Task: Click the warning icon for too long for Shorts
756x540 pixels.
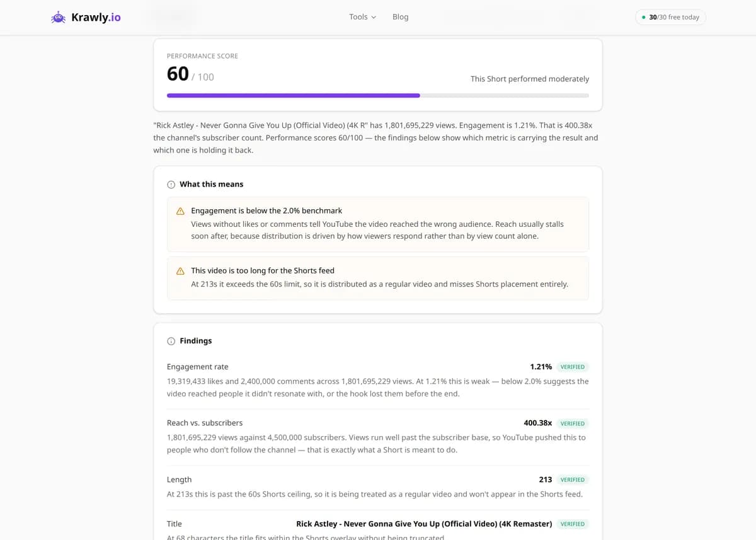Action: [180, 271]
